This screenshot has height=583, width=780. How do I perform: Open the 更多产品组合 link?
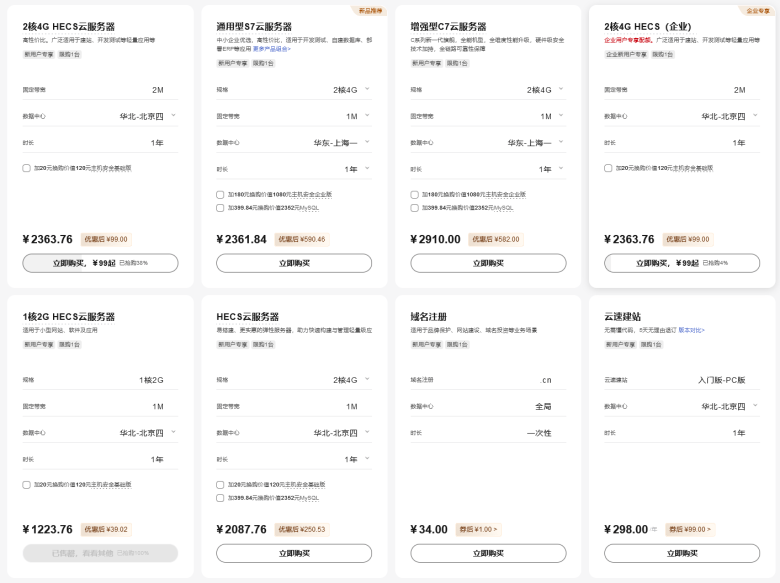click(271, 48)
